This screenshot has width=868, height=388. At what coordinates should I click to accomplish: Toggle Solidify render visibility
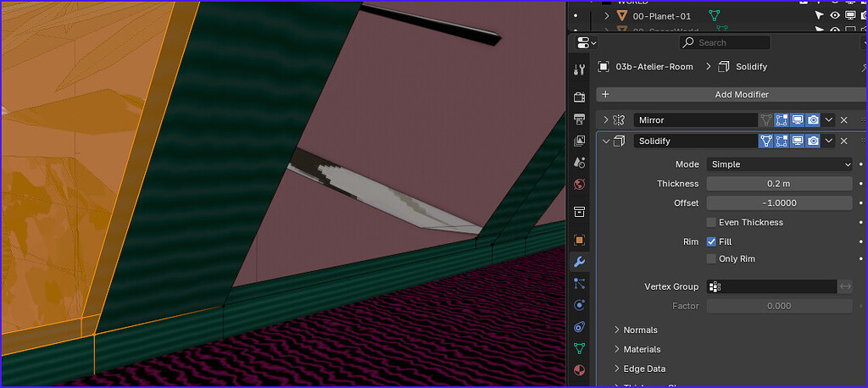tap(813, 141)
